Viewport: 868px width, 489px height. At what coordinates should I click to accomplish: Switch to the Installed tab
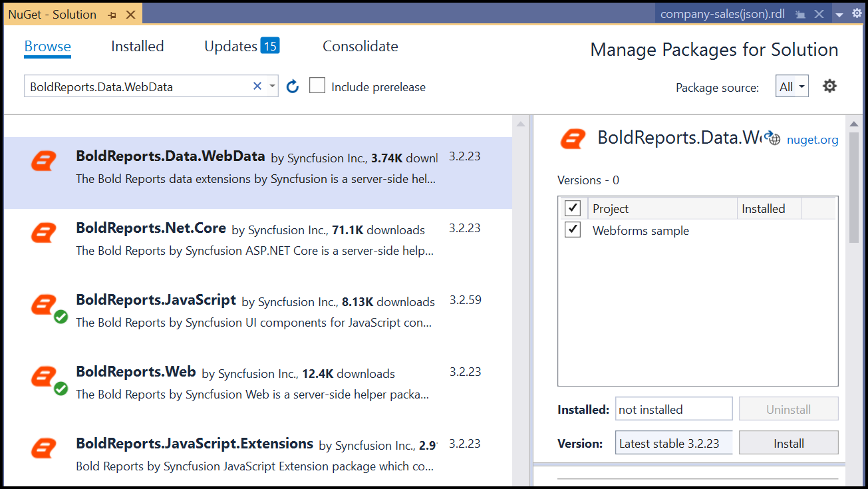(137, 47)
